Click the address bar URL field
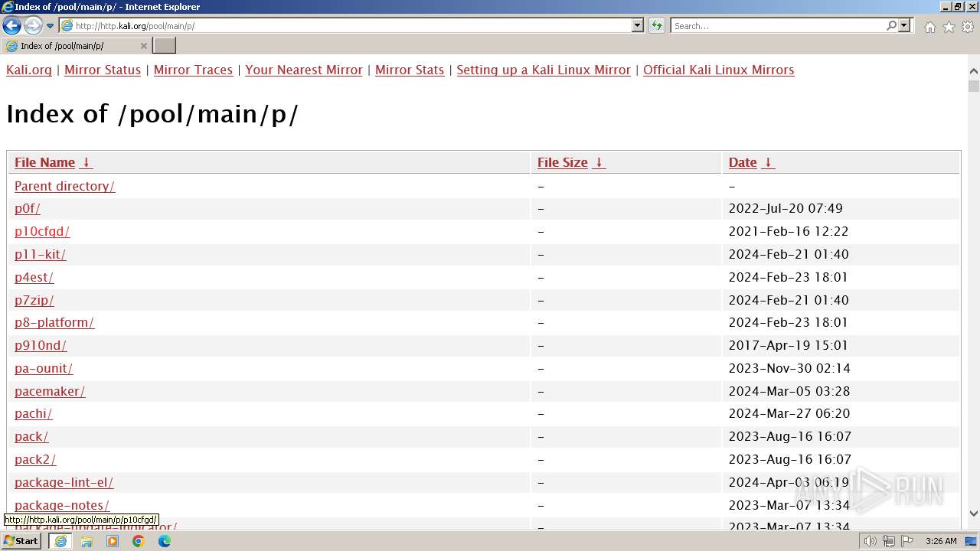 345,26
